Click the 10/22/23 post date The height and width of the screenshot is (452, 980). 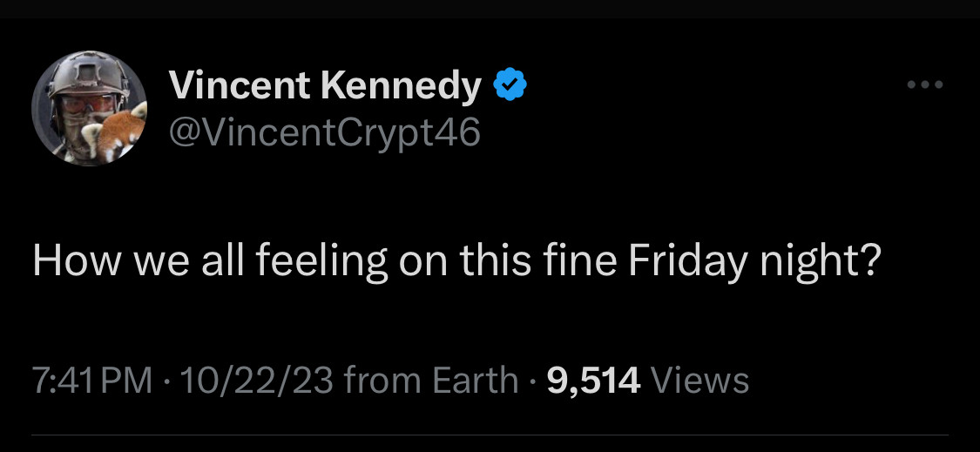click(x=253, y=381)
